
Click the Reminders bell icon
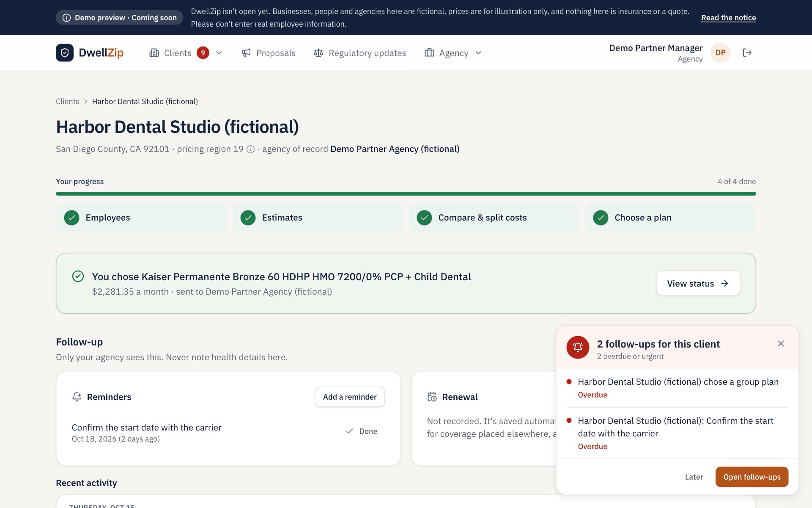point(77,397)
